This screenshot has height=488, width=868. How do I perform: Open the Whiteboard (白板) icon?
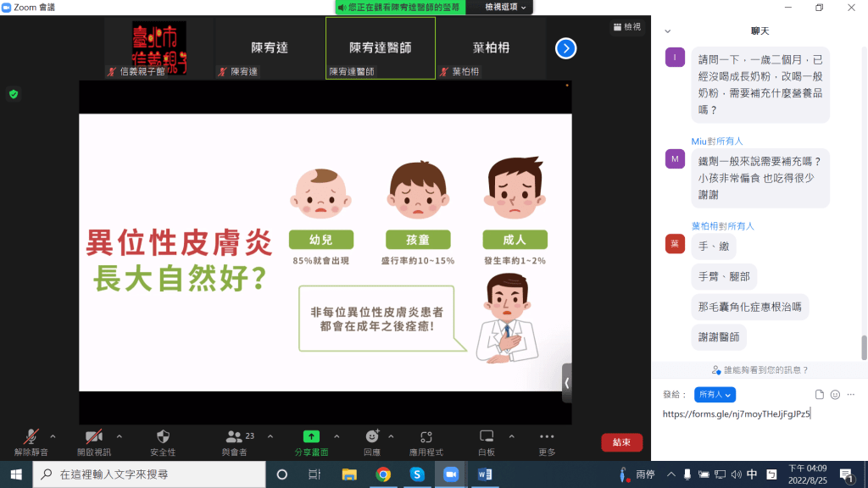[x=487, y=437]
